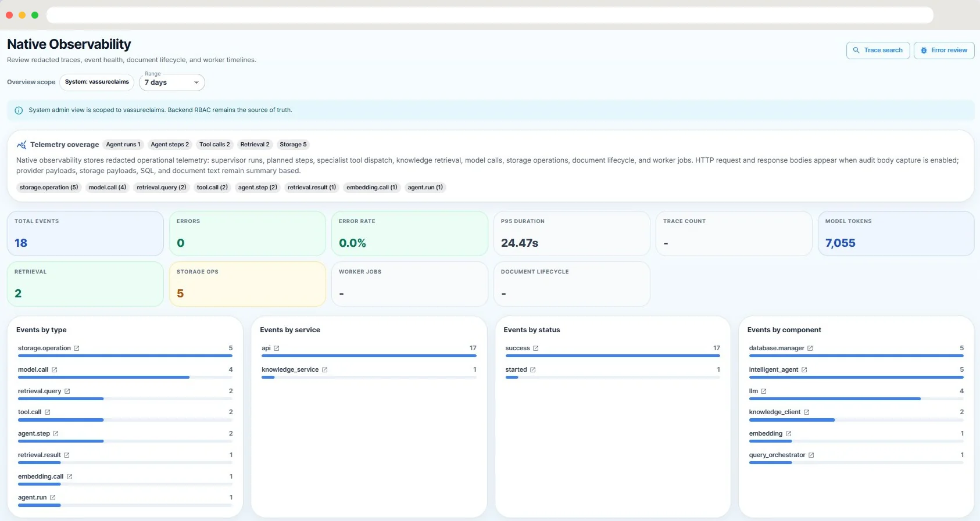Select the Storage 5 coverage chip
980x521 pixels.
(x=293, y=145)
